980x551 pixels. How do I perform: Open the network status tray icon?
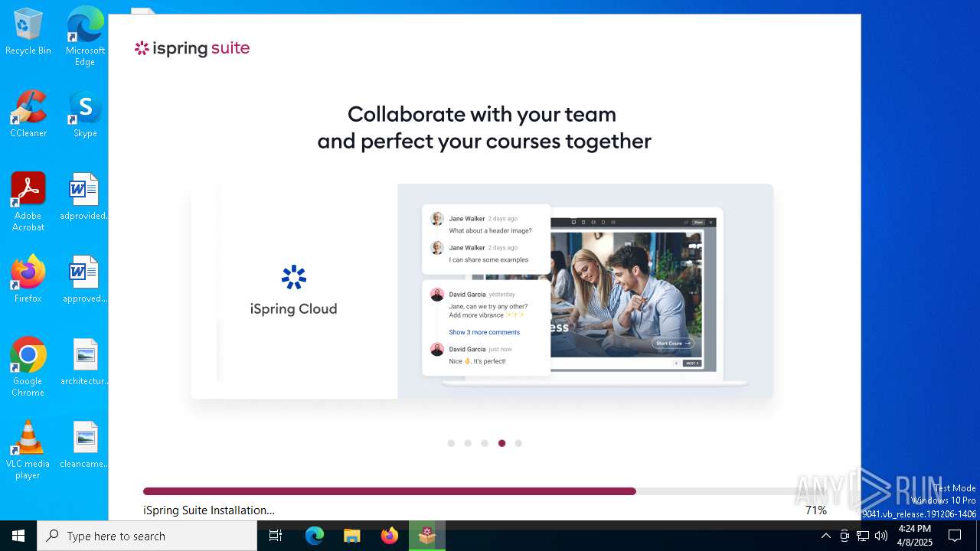pos(863,536)
